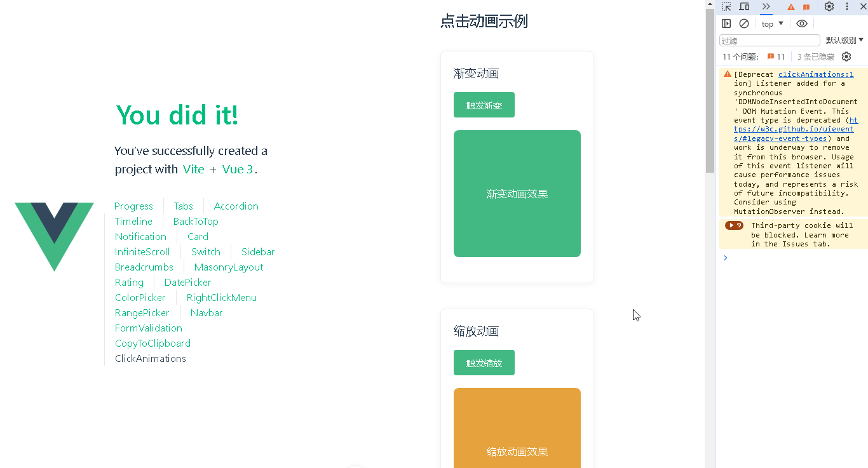Open the ColorPicker nav link

(x=140, y=297)
